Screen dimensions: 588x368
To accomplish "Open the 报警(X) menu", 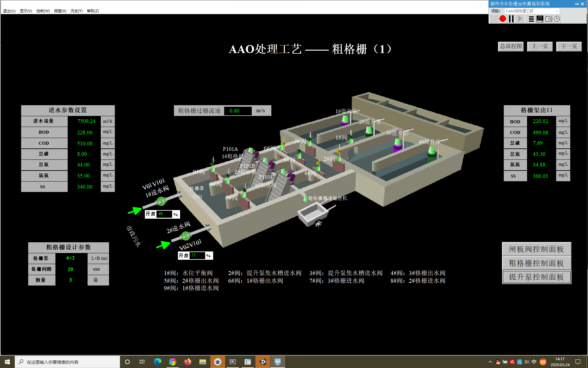I will click(x=60, y=11).
